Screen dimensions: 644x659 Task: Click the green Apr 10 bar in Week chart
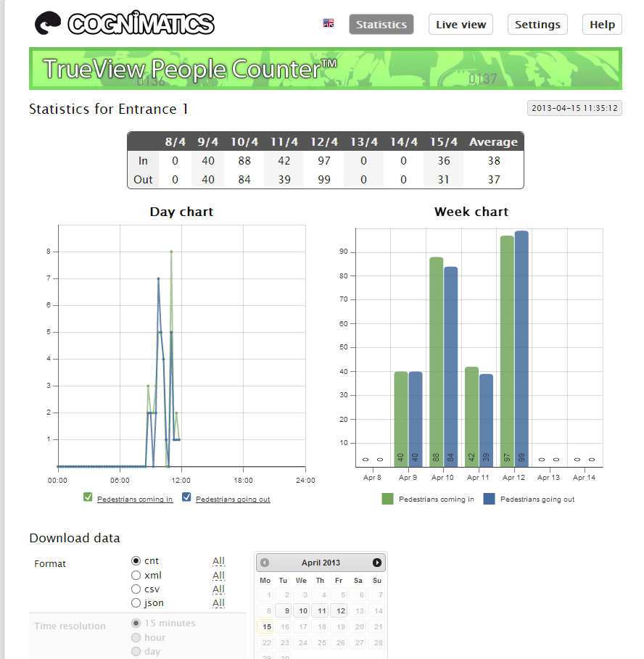[x=437, y=362]
